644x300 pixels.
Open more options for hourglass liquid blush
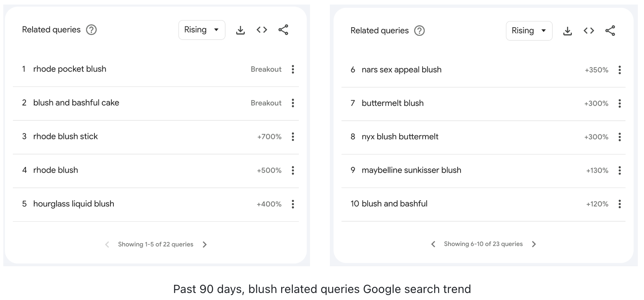(293, 204)
